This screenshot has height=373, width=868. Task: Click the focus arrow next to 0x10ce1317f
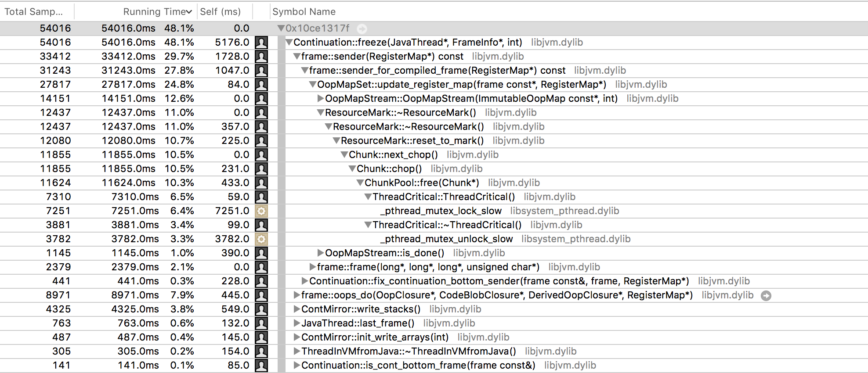[362, 29]
